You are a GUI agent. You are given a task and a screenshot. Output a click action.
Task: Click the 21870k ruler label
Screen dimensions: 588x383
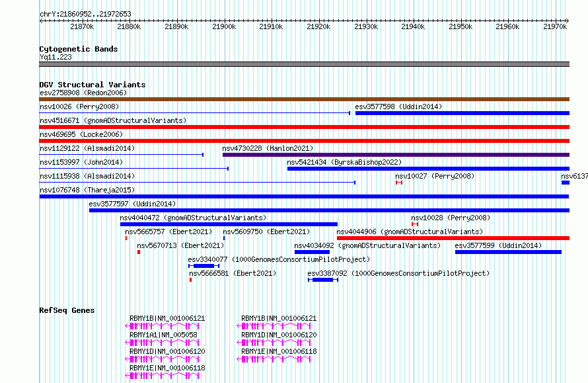(x=82, y=26)
